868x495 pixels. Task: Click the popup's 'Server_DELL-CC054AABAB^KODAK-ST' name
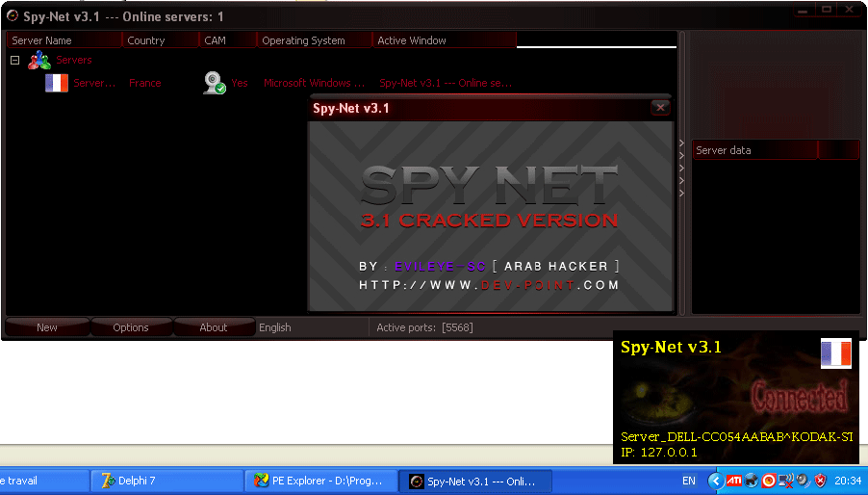(737, 437)
